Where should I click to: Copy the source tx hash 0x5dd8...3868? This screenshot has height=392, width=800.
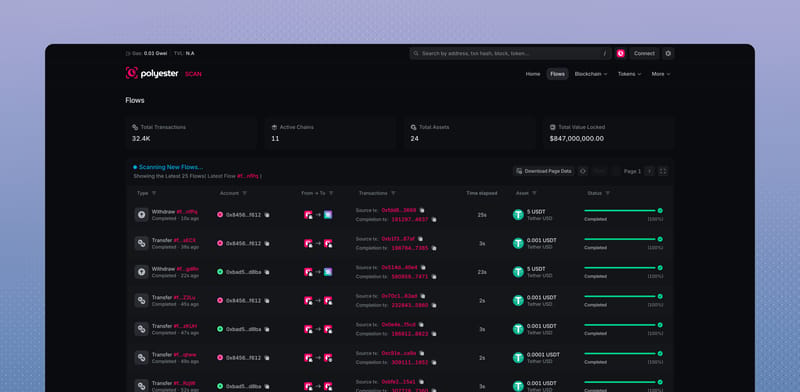tap(422, 210)
